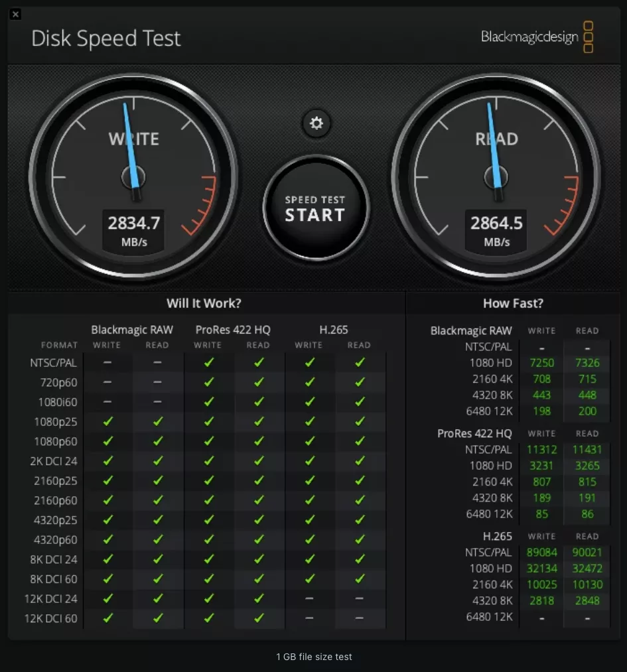
Task: Click ProRes write checkmark for 8K DCI 24
Action: (209, 559)
